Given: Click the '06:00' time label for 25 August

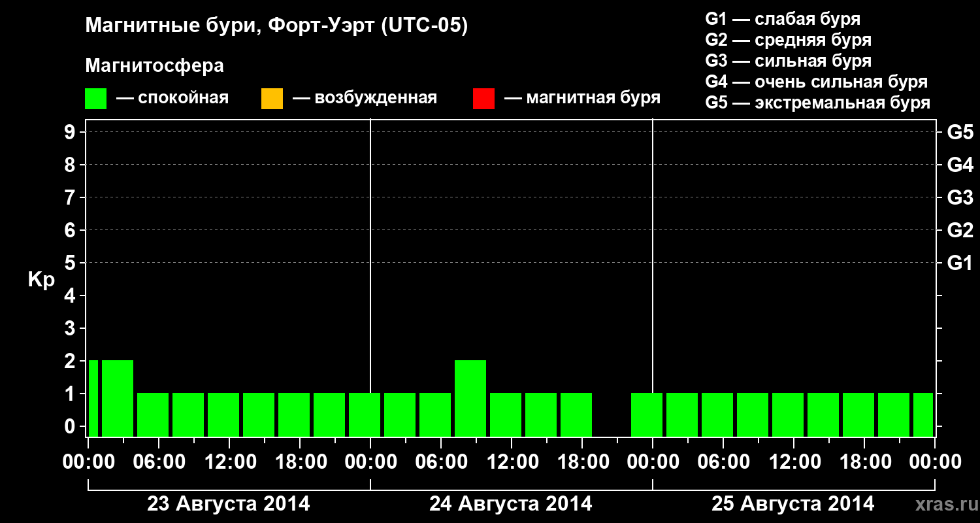Looking at the screenshot, I should [723, 462].
